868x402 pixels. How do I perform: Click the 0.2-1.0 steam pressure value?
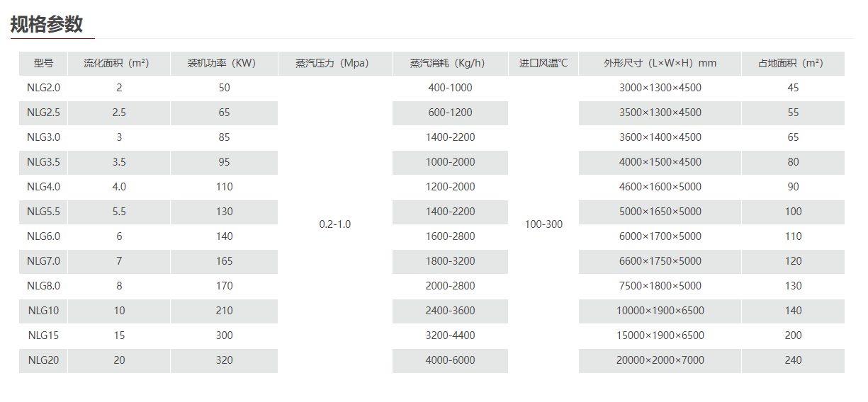click(x=334, y=224)
